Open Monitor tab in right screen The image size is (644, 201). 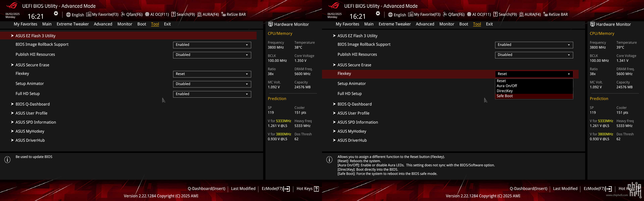point(447,24)
